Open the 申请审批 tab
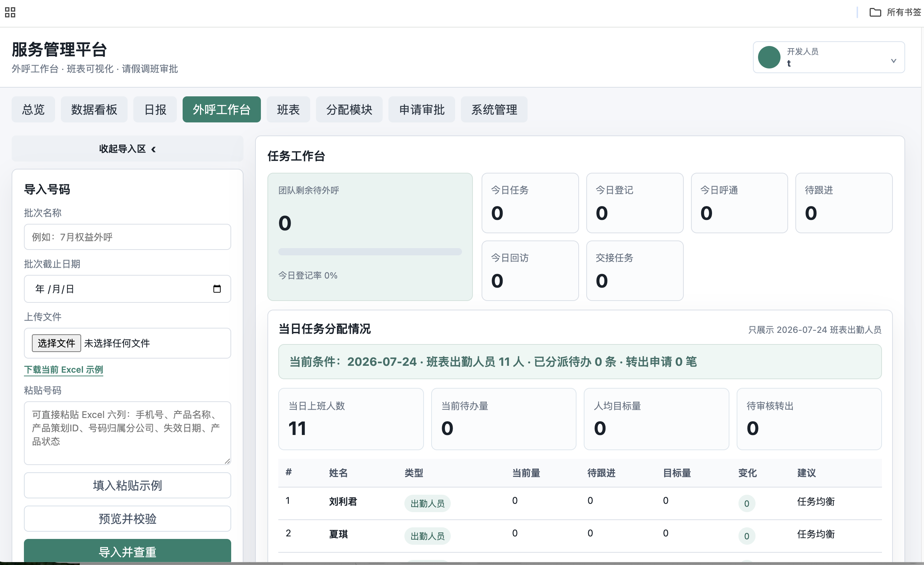This screenshot has width=924, height=565. 422,109
